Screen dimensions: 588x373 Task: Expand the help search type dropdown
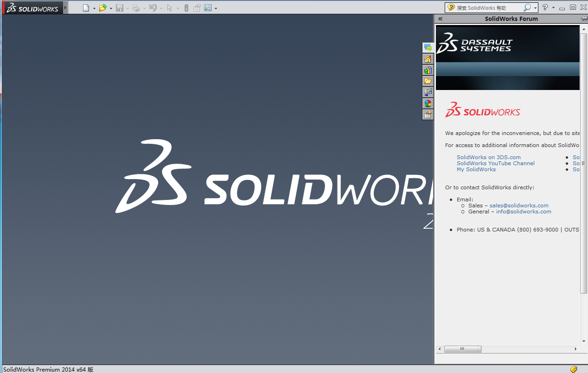tap(535, 8)
